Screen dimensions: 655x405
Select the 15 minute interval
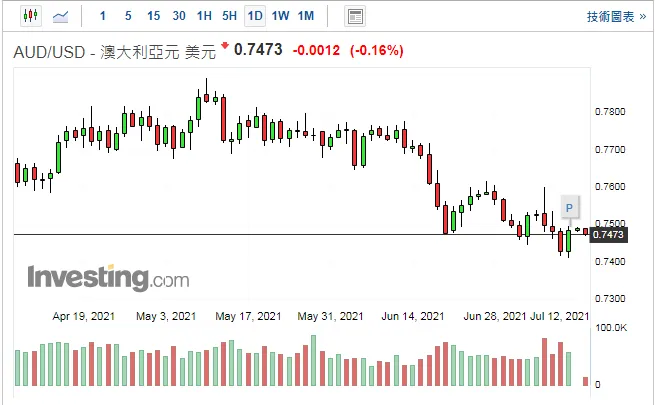pos(153,16)
